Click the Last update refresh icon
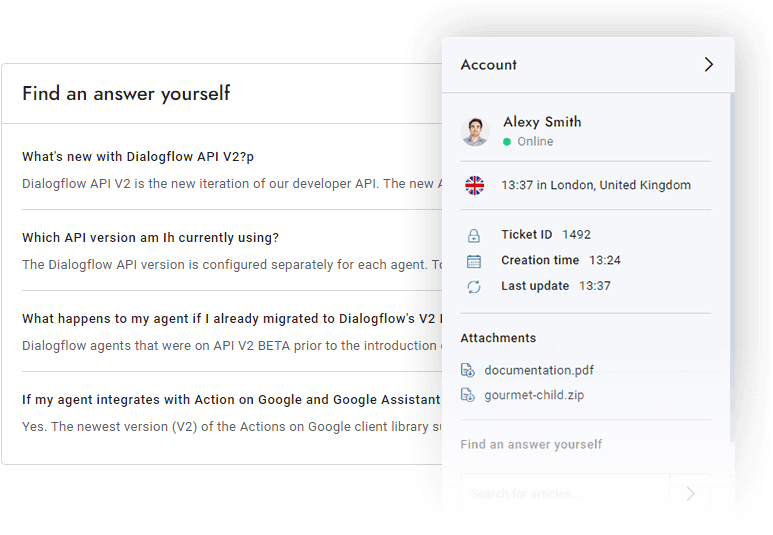 474,287
